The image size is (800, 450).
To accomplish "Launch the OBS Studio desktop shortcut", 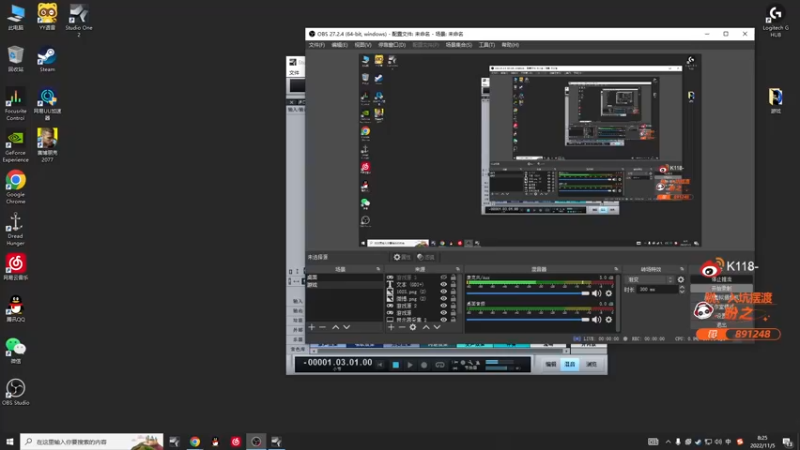I will tap(15, 392).
